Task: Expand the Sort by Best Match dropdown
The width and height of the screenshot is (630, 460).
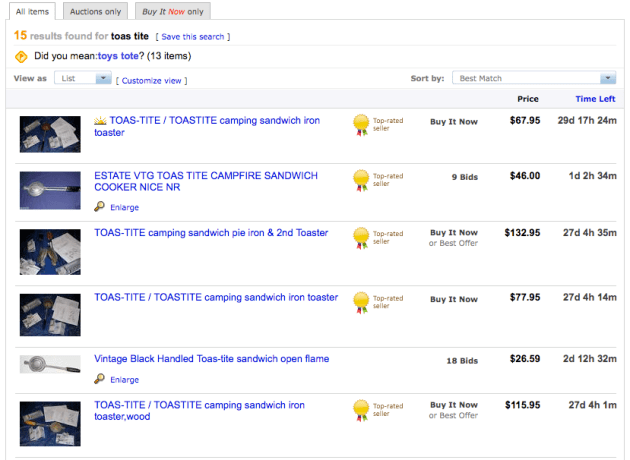Action: coord(534,78)
